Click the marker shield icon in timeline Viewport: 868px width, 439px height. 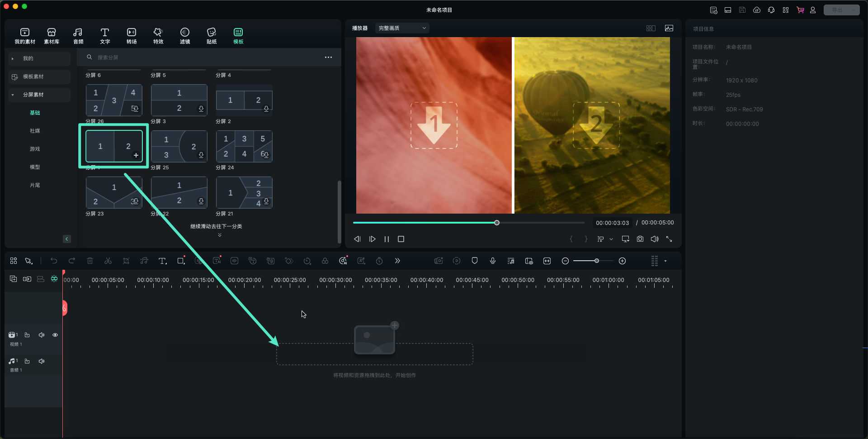[475, 261]
